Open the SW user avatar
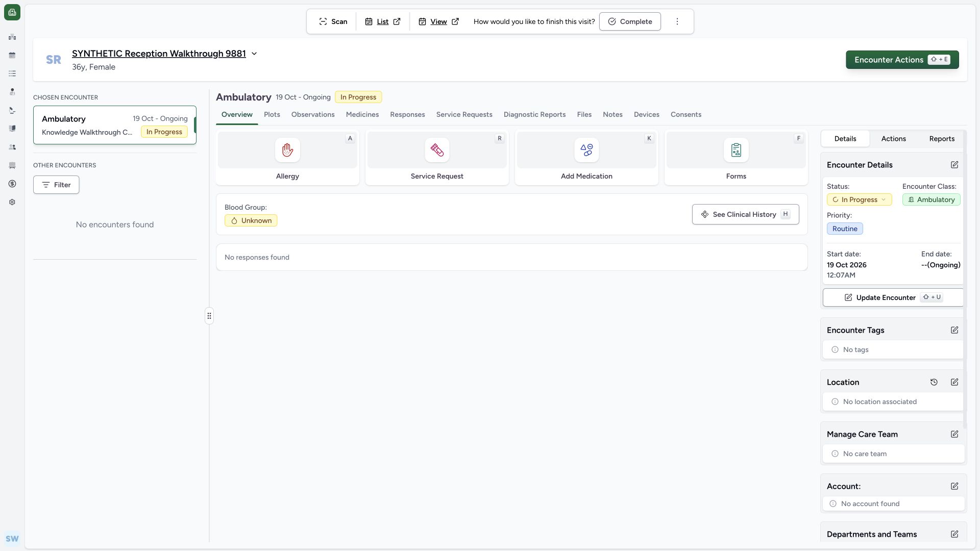This screenshot has height=551, width=980. pos(12,539)
